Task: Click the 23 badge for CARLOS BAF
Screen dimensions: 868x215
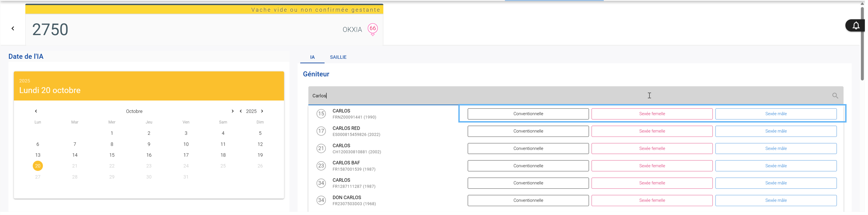Action: [321, 166]
